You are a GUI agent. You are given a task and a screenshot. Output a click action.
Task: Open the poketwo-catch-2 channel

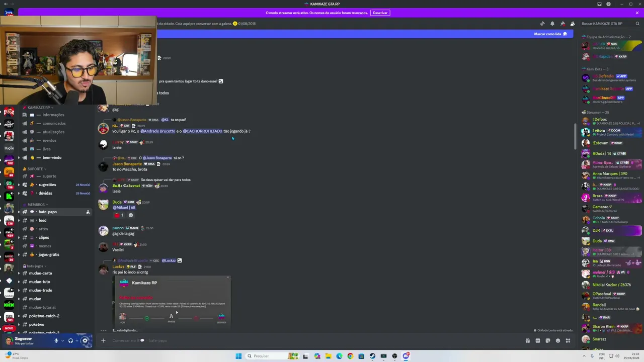point(56,316)
